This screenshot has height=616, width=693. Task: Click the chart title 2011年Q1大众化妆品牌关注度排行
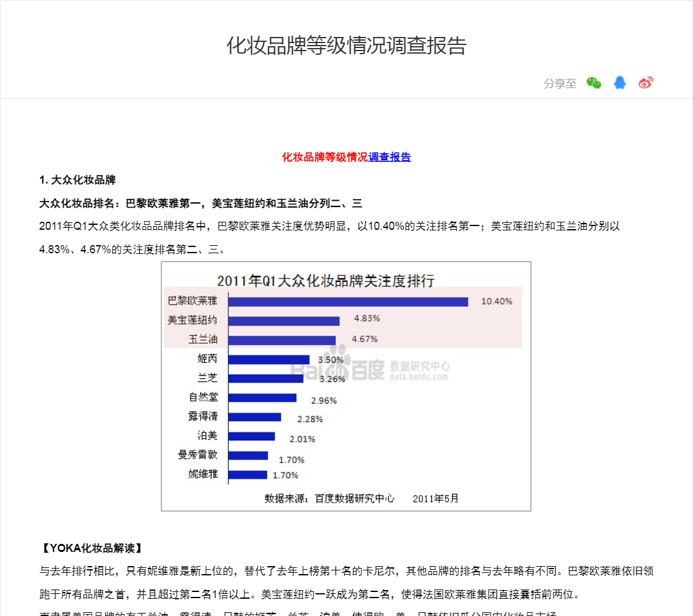pos(326,281)
